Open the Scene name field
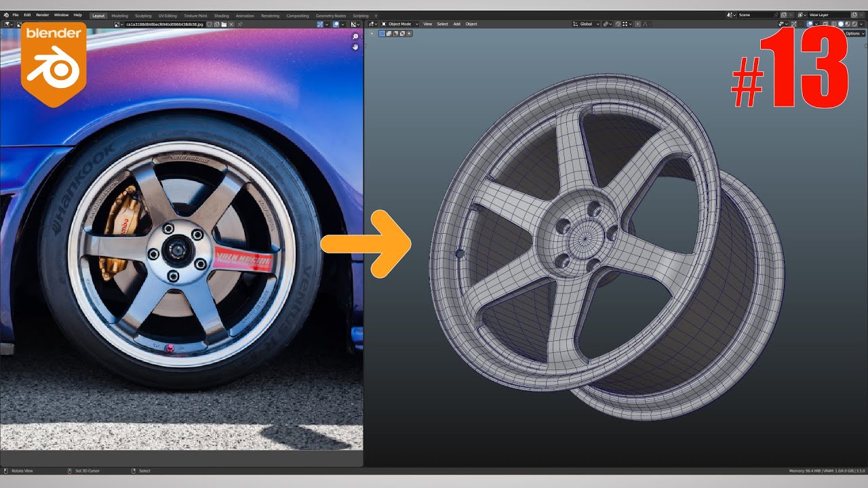 coord(757,15)
